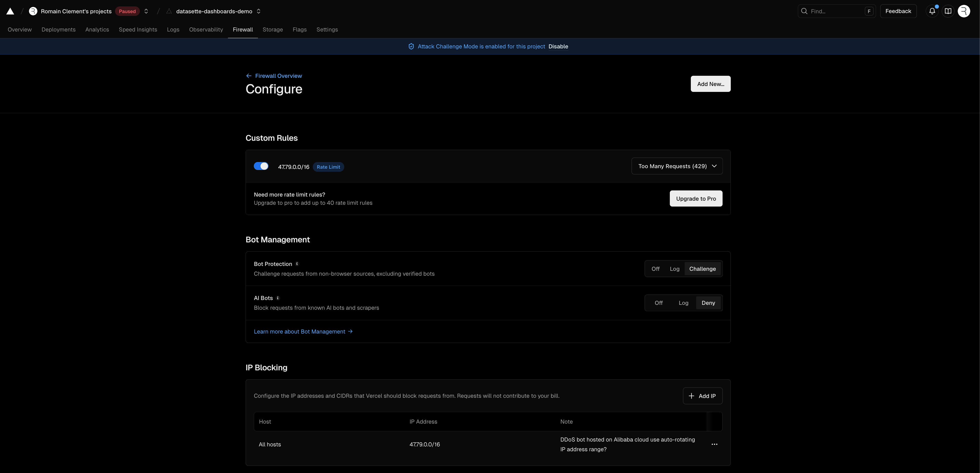Open the team switcher chevrons
Viewport: 980px width, 473px height.
[x=146, y=12]
